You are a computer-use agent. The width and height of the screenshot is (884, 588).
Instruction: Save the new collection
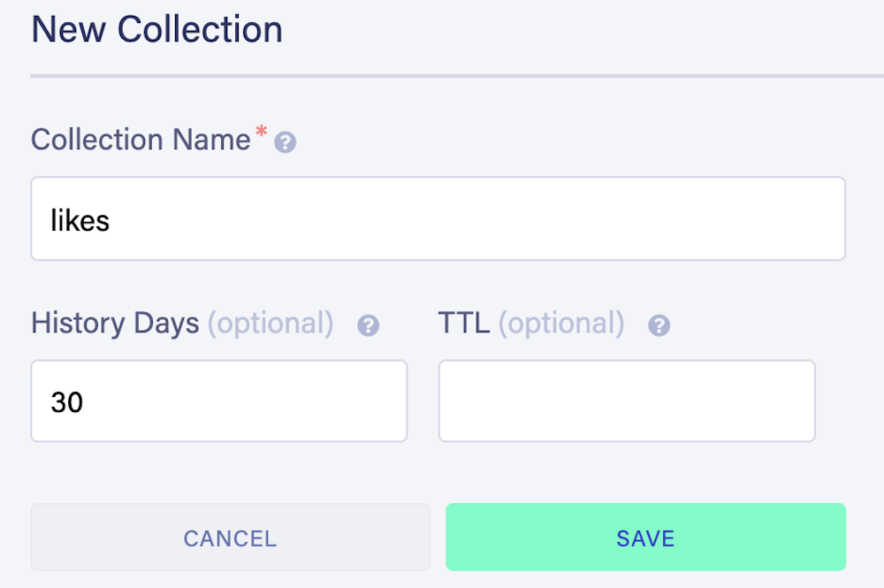(x=645, y=538)
